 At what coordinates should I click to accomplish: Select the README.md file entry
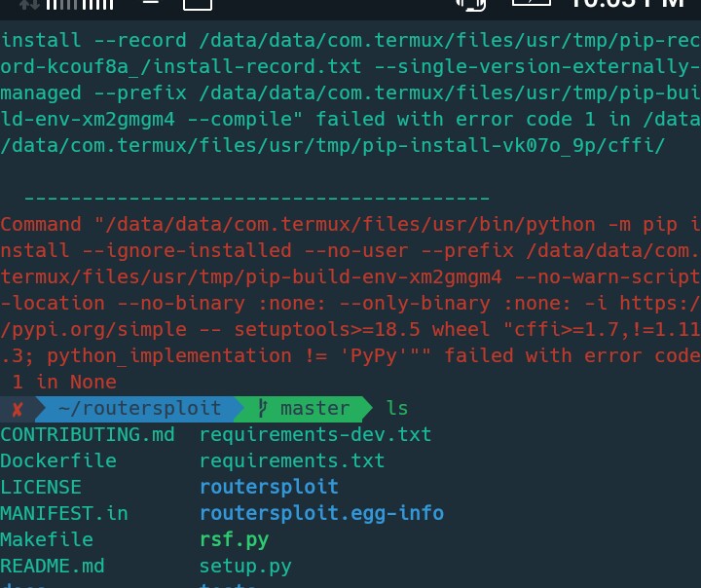click(53, 567)
